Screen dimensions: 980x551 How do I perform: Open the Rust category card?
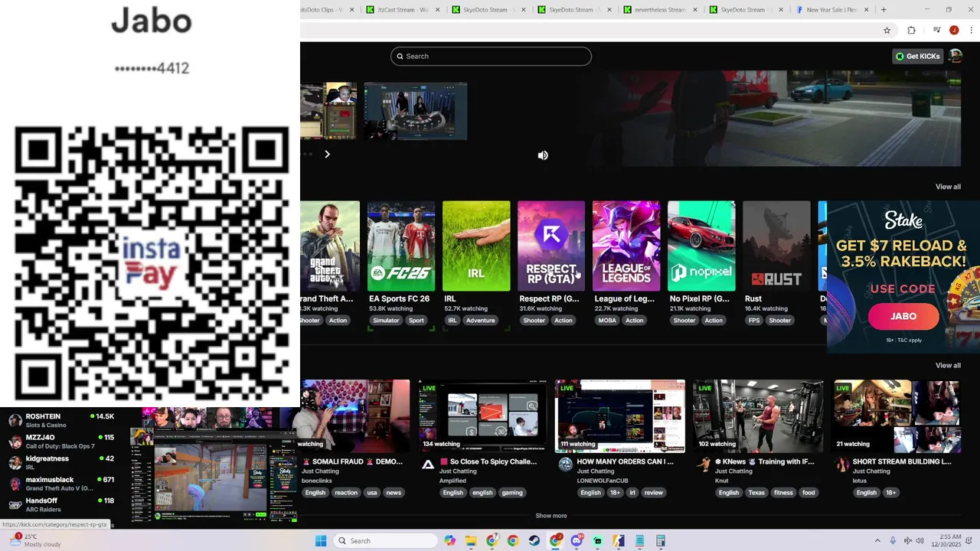[x=776, y=246]
